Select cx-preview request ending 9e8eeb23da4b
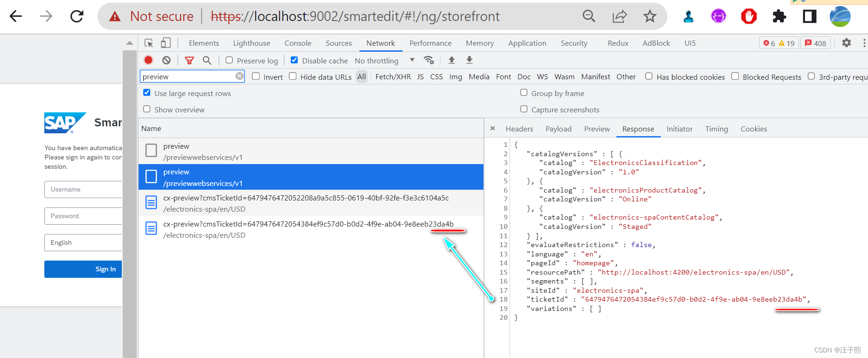Image resolution: width=868 pixels, height=358 pixels. point(311,229)
